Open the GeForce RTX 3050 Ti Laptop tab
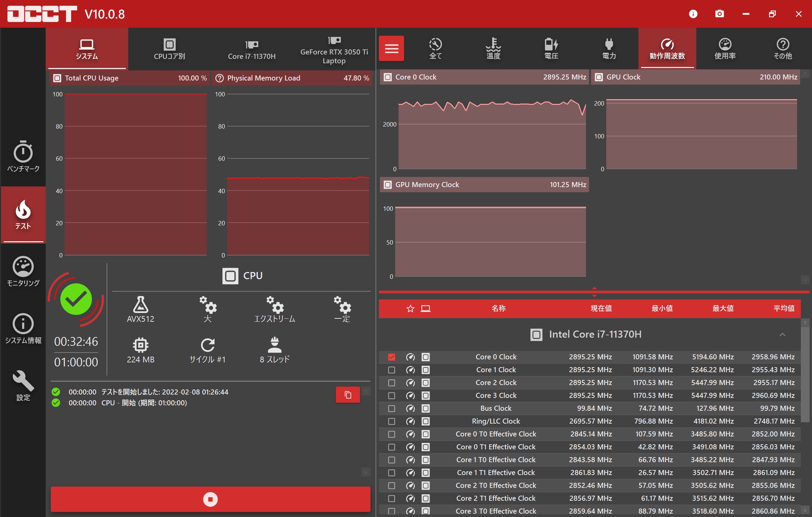The image size is (812, 517). click(x=334, y=49)
